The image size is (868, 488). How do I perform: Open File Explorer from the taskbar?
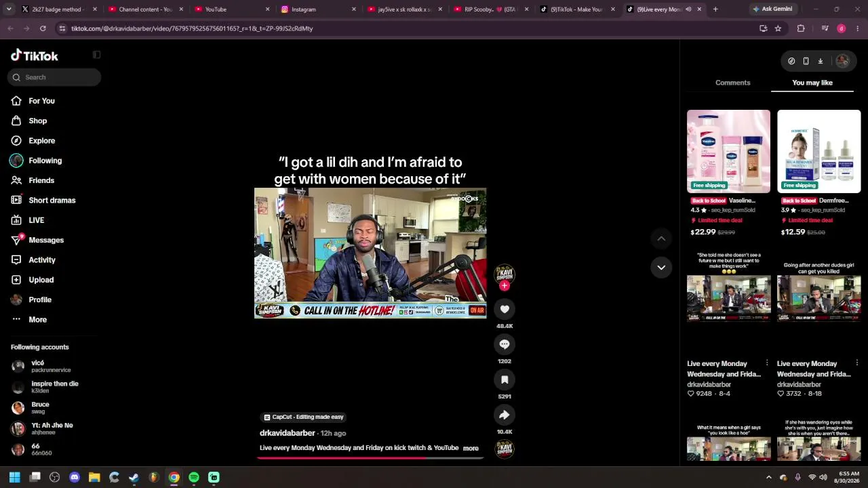pyautogui.click(x=94, y=477)
